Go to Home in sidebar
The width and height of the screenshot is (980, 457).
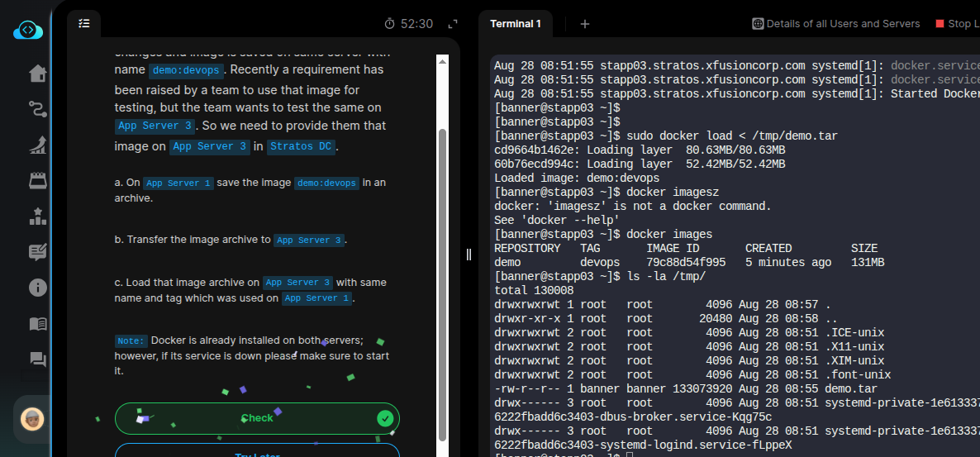[37, 74]
